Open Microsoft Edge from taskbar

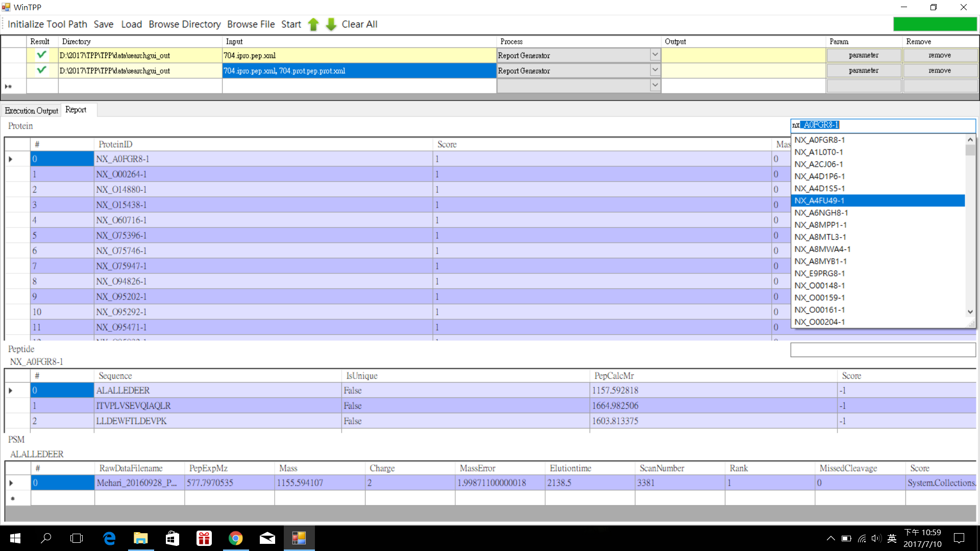(109, 538)
